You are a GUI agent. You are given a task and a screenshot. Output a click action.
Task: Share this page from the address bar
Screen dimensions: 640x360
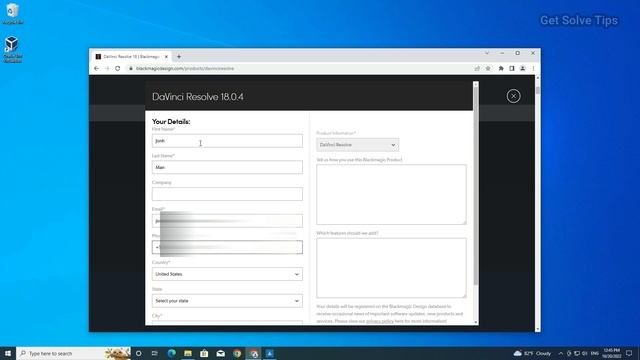(x=477, y=69)
